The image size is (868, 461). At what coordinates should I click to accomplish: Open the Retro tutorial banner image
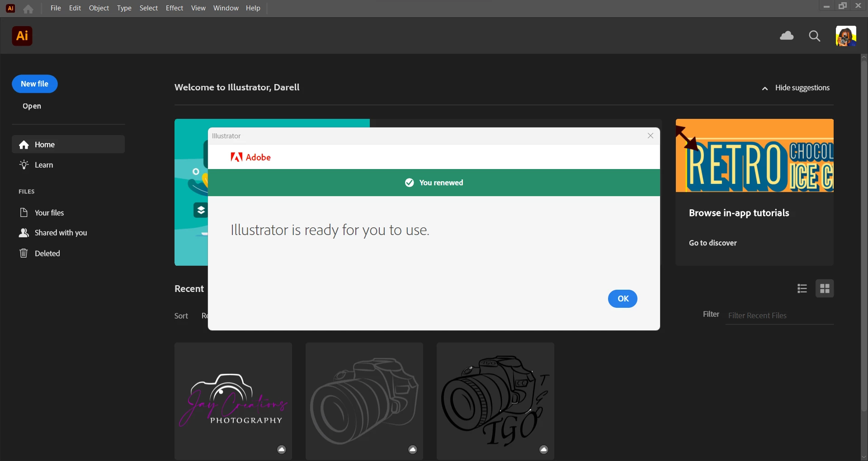pos(755,156)
